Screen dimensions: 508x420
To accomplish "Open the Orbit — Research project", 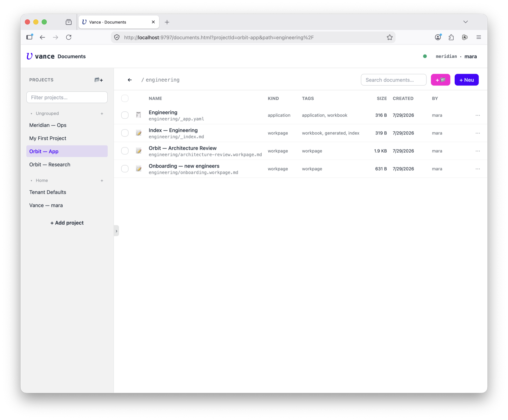I will point(67,165).
